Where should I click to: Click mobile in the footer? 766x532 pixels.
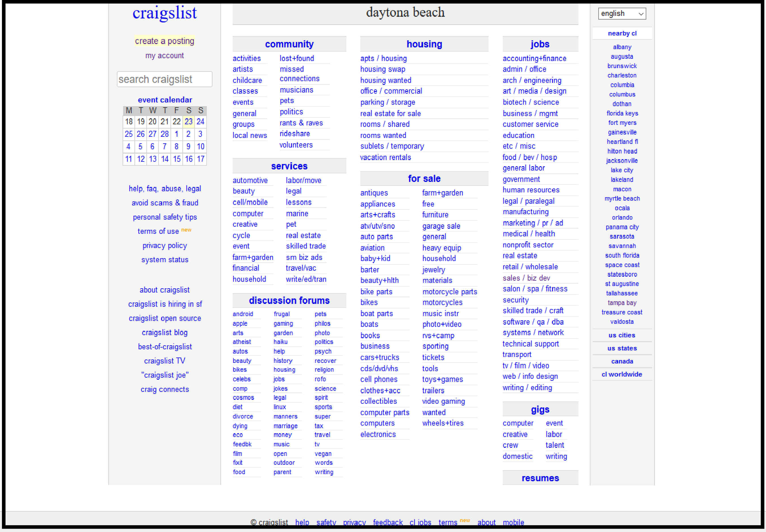click(513, 522)
